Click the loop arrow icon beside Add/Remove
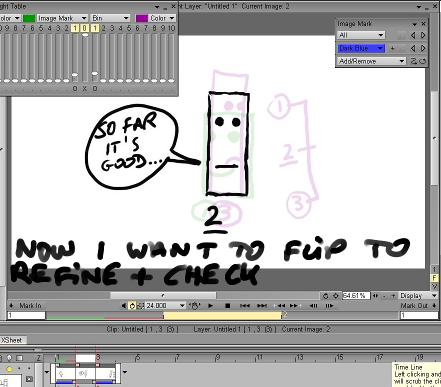The width and height of the screenshot is (441, 387). click(x=422, y=61)
